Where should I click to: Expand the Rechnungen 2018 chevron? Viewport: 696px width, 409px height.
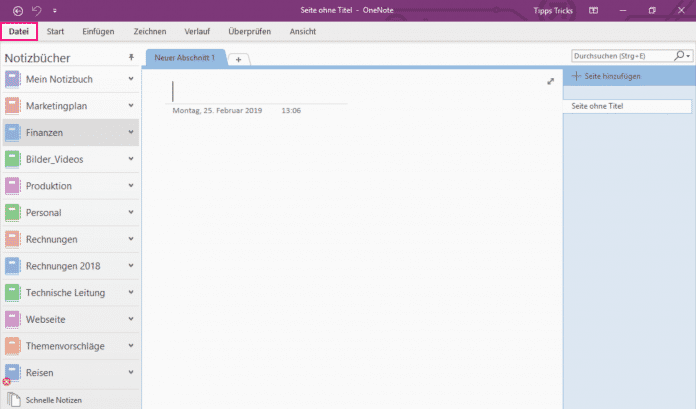[x=131, y=266]
